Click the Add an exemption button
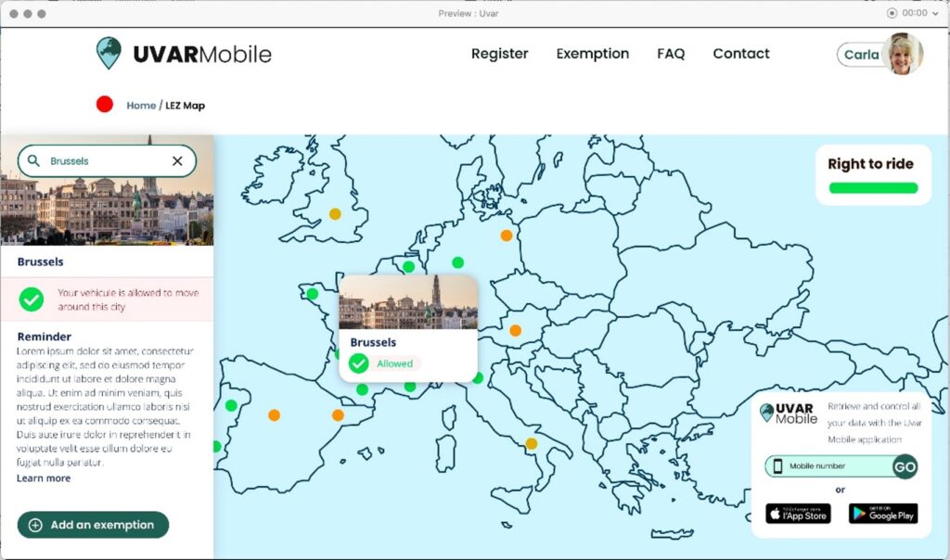 pyautogui.click(x=94, y=525)
